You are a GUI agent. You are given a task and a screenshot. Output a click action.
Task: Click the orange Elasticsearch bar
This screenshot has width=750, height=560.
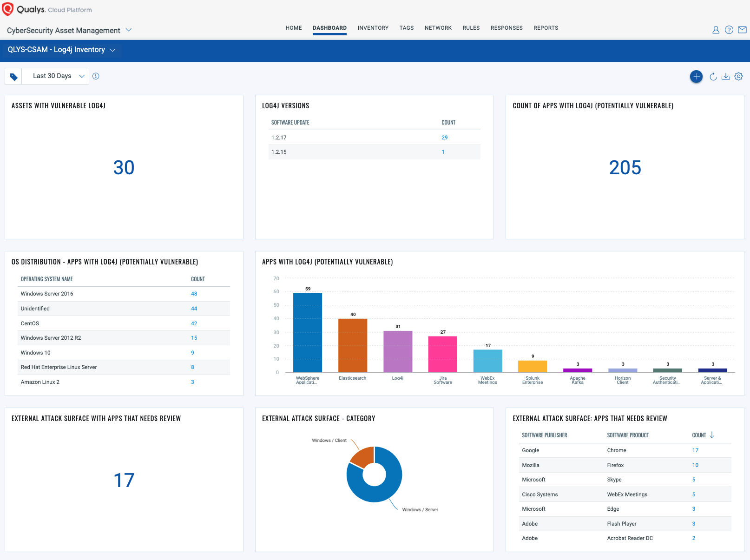tap(353, 345)
